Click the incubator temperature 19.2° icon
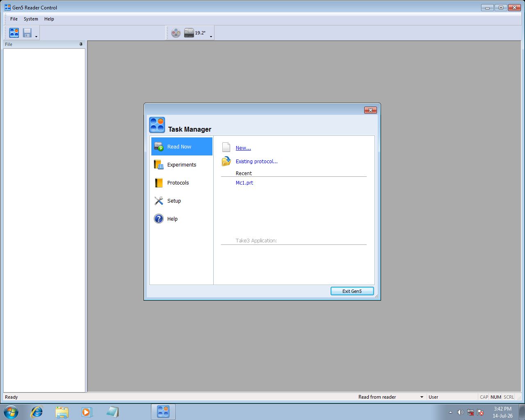This screenshot has height=420, width=525. [195, 33]
